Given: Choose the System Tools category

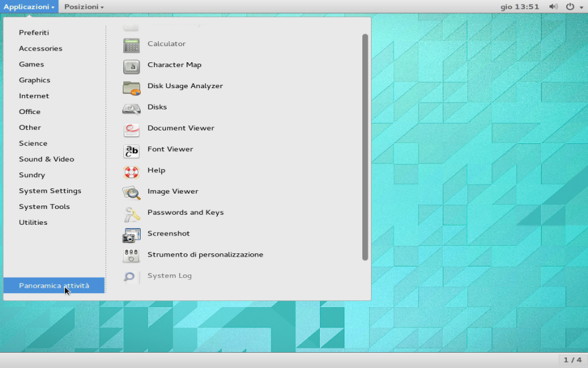Looking at the screenshot, I should (44, 207).
